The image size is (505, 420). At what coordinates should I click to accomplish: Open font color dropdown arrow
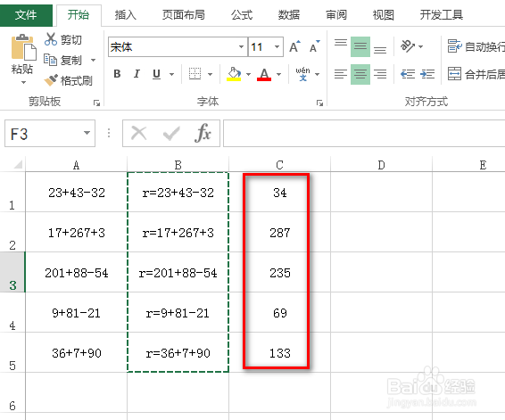[279, 74]
